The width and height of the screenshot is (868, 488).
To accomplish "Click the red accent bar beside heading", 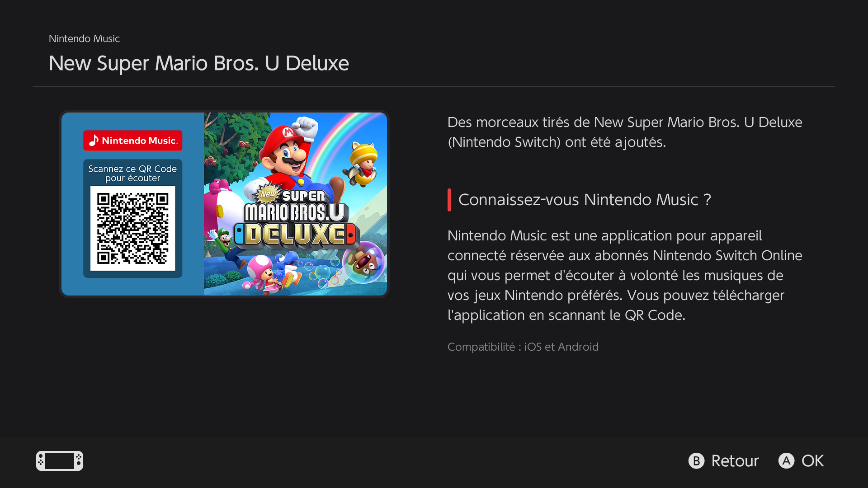I will point(449,200).
